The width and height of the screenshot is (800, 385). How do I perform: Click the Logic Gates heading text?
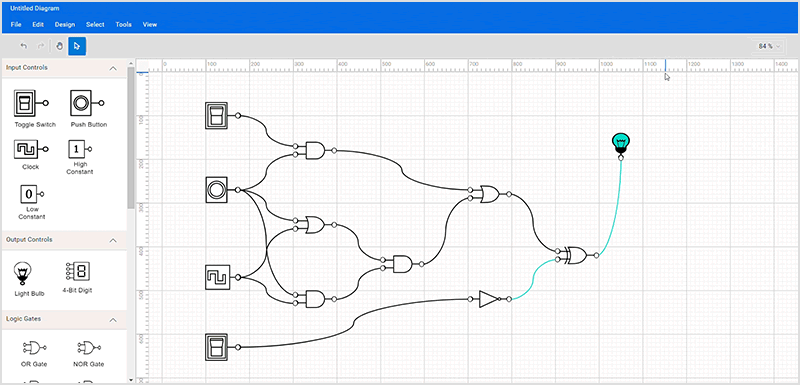pos(23,319)
